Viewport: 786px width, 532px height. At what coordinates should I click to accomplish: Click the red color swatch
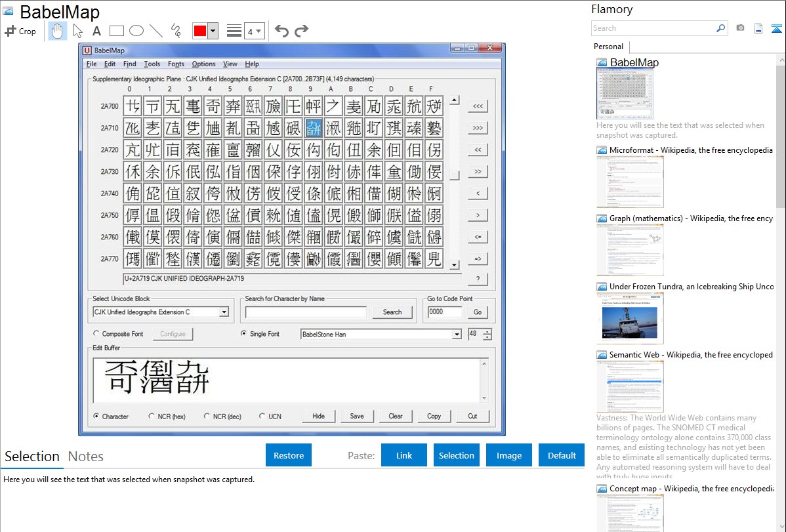(200, 31)
